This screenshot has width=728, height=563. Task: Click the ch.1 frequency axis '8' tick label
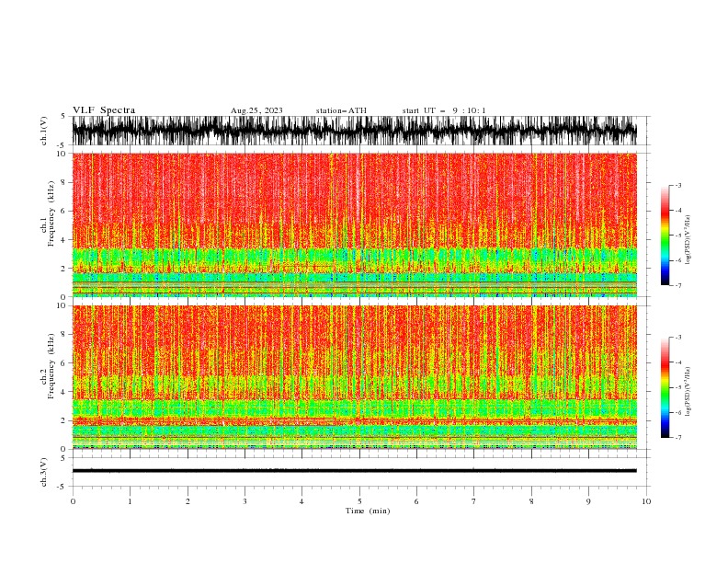(x=64, y=182)
